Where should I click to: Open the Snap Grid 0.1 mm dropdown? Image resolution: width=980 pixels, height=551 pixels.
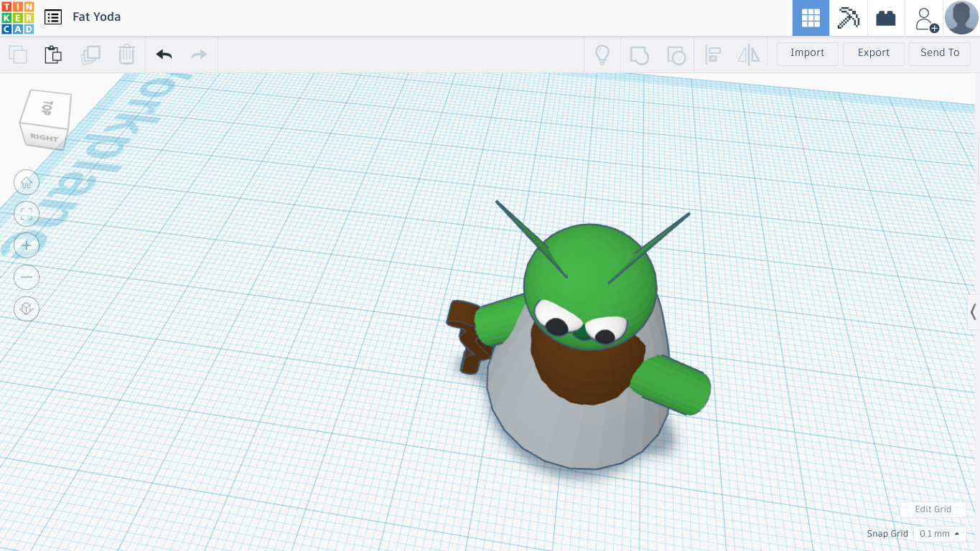[x=939, y=534]
